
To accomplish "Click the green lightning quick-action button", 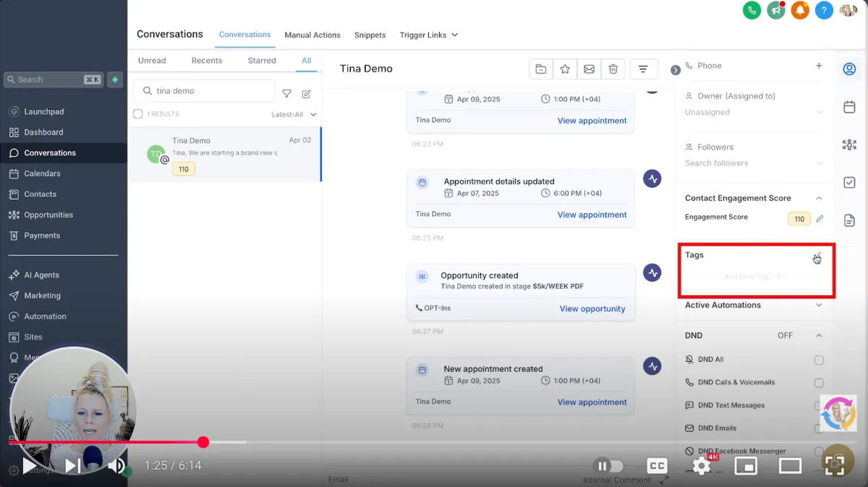I will tap(114, 80).
